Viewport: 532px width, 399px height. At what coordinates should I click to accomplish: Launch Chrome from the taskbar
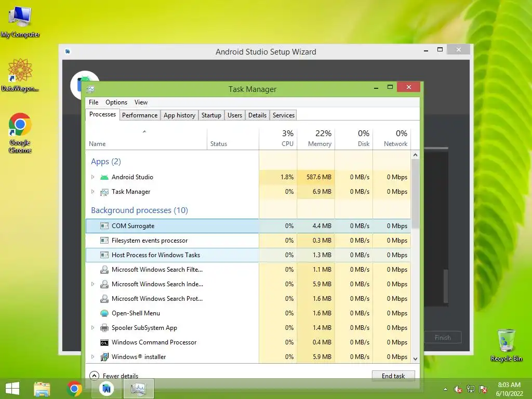pos(75,389)
